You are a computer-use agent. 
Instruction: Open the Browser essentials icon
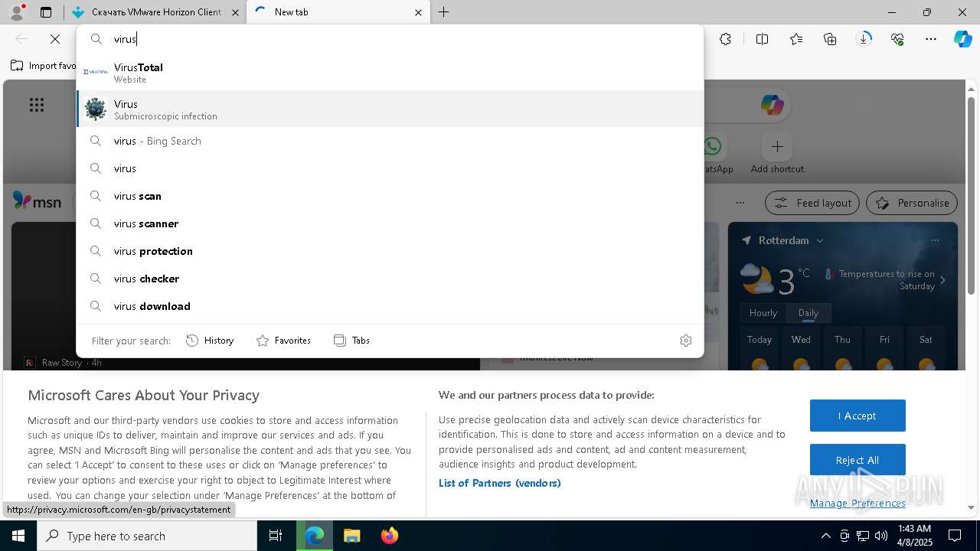coord(897,39)
